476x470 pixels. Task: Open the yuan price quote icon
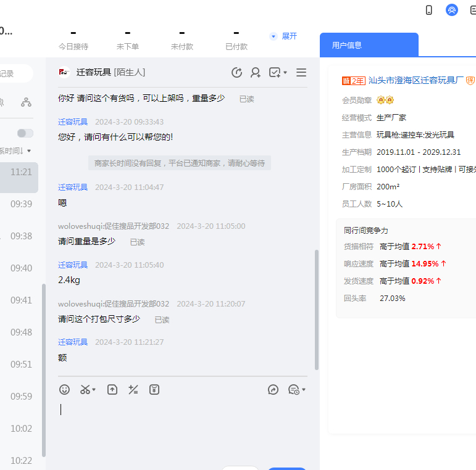click(x=154, y=389)
